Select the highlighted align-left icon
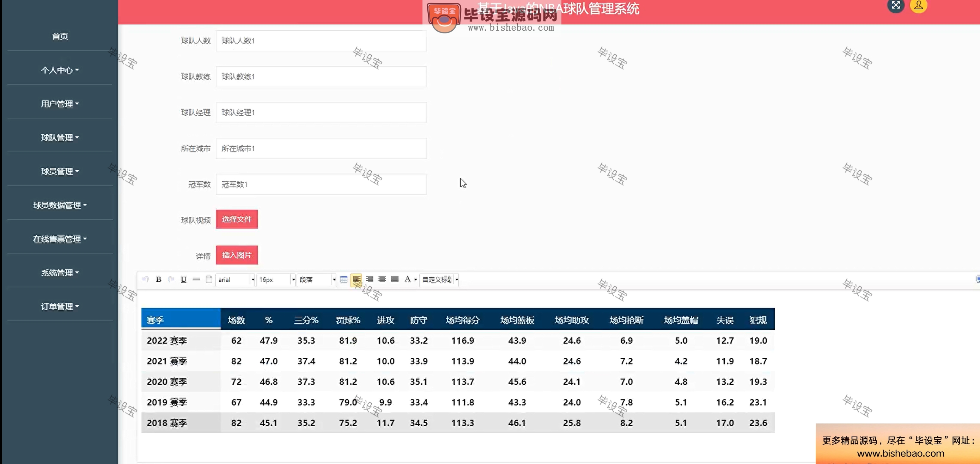The image size is (980, 464). pyautogui.click(x=357, y=280)
